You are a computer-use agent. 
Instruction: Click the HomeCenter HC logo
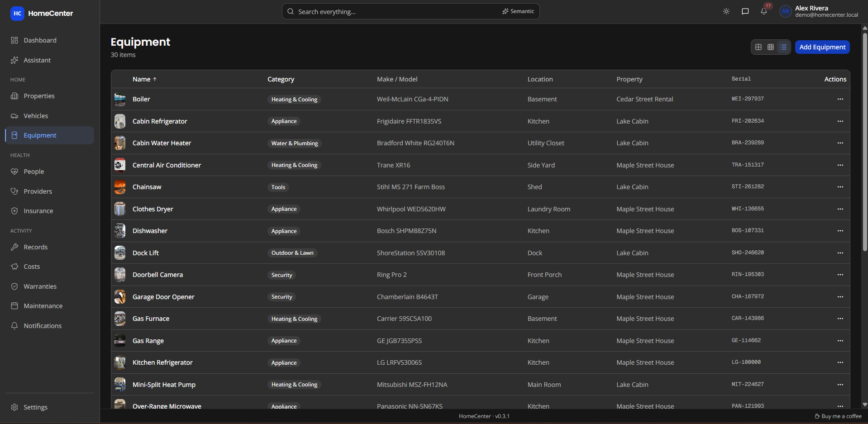click(x=17, y=13)
